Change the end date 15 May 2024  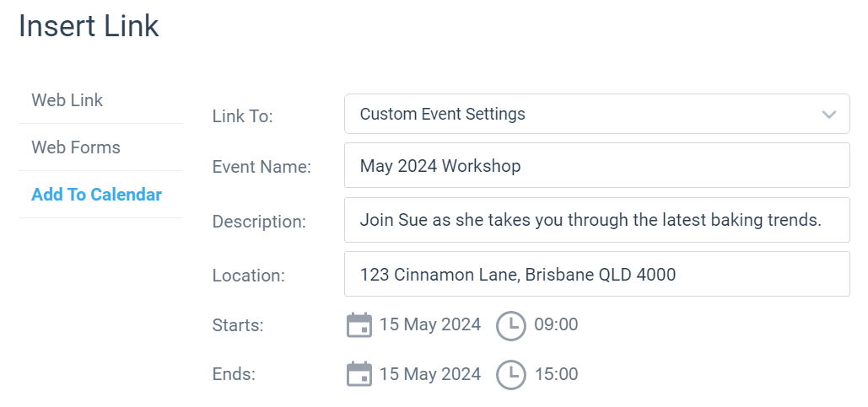tap(430, 374)
